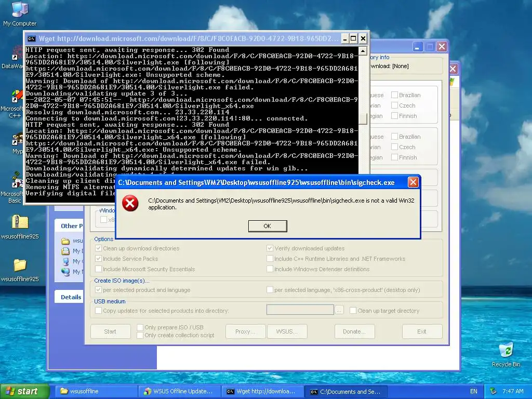The width and height of the screenshot is (532, 399).
Task: Open the My Computer desktop icon
Action: tap(20, 14)
